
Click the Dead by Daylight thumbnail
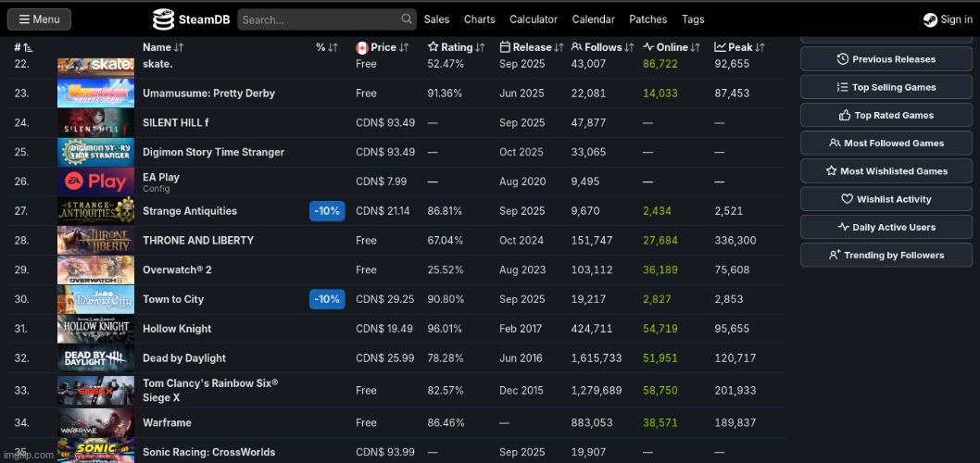click(x=95, y=358)
